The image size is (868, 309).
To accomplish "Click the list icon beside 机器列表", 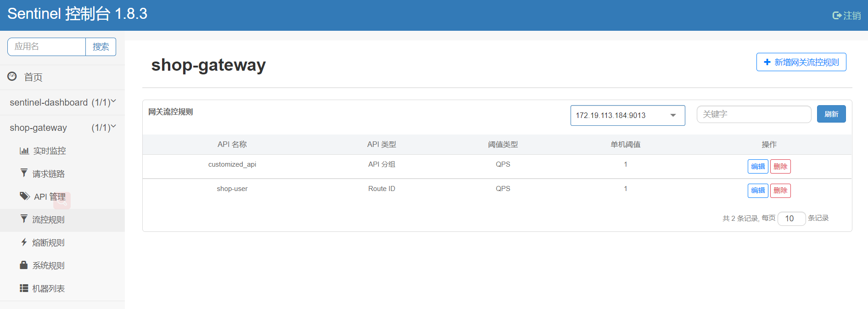I will click(24, 288).
